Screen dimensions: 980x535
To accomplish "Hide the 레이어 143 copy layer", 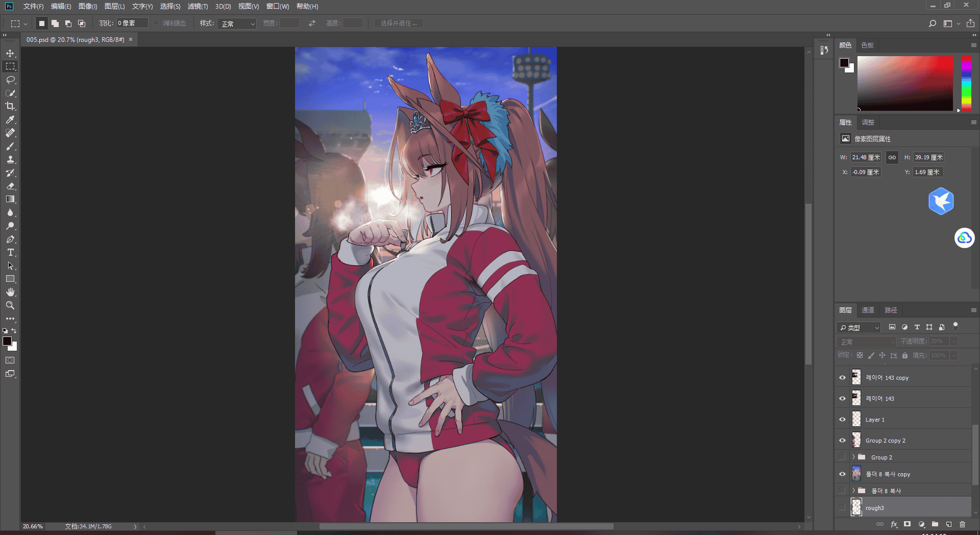I will (x=842, y=378).
